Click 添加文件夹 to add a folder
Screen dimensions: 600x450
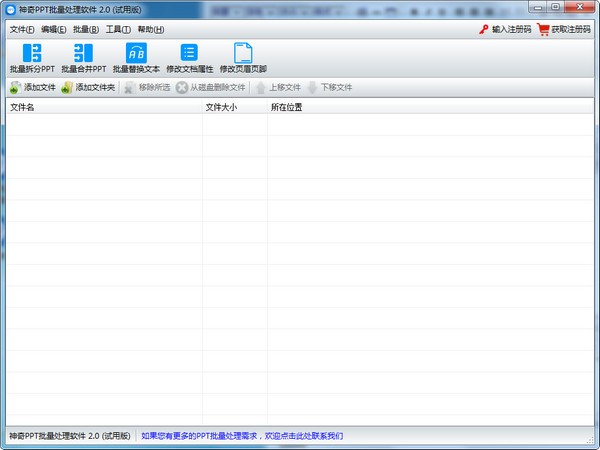pyautogui.click(x=88, y=88)
